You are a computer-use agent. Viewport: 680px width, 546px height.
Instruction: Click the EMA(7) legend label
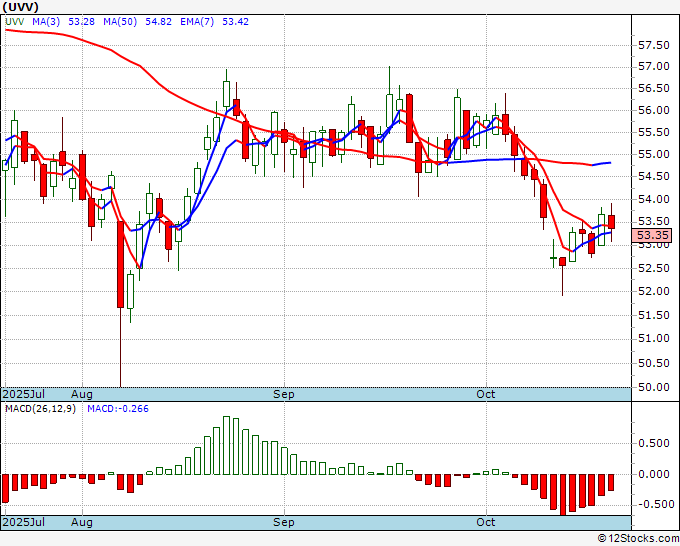[x=197, y=22]
